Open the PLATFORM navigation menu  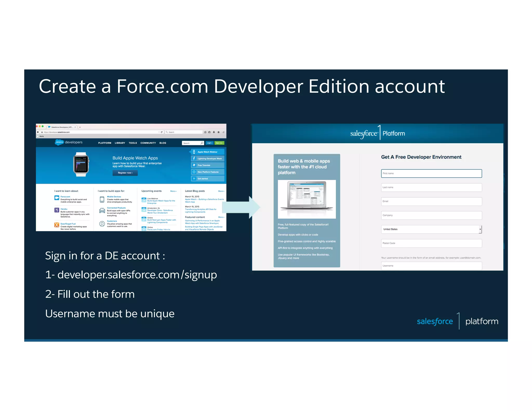coord(105,143)
